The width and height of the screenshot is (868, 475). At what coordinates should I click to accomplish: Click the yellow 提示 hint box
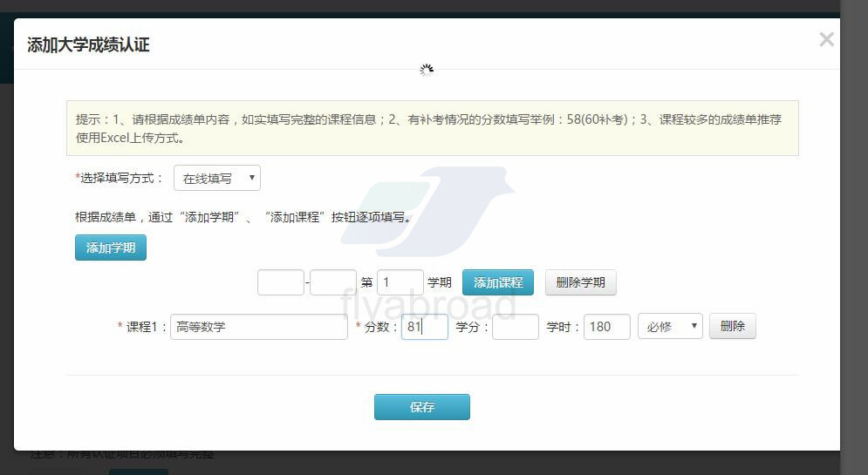pyautogui.click(x=432, y=128)
